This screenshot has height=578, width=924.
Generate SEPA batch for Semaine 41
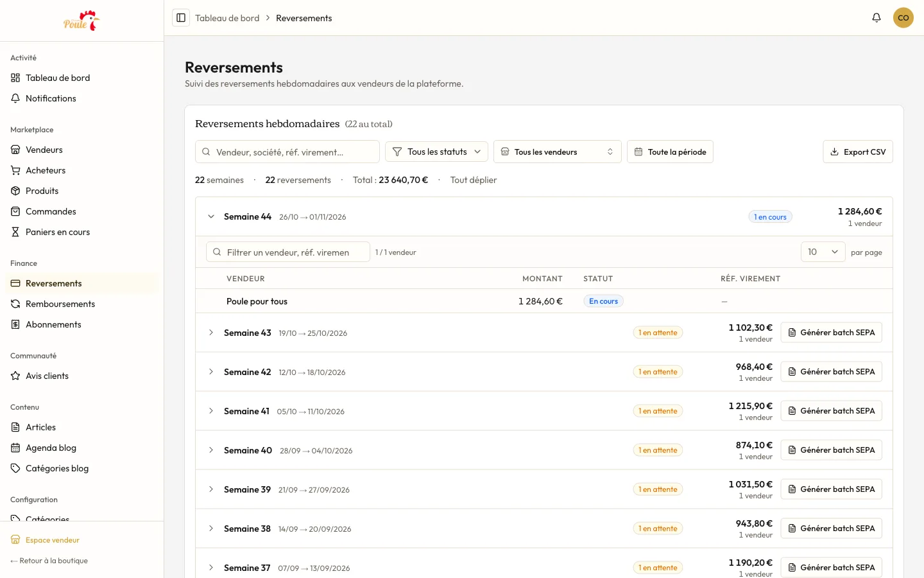tap(831, 411)
